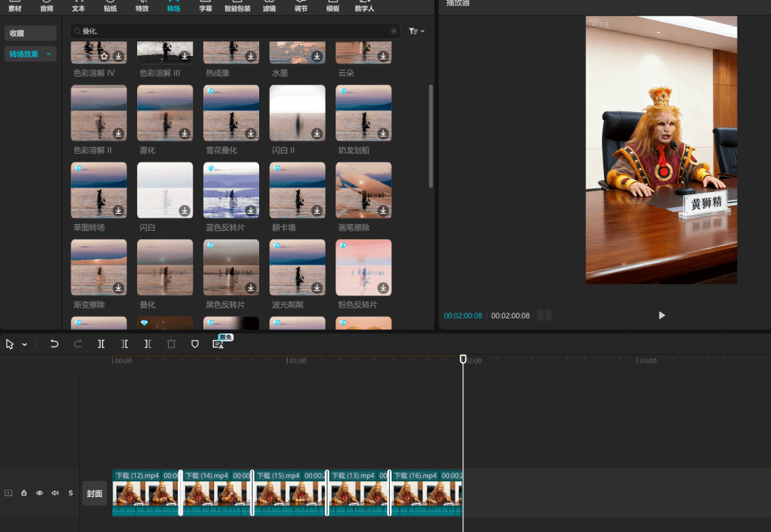This screenshot has width=771, height=532.
Task: Toggle track visibility with the eye icon
Action: coord(39,493)
